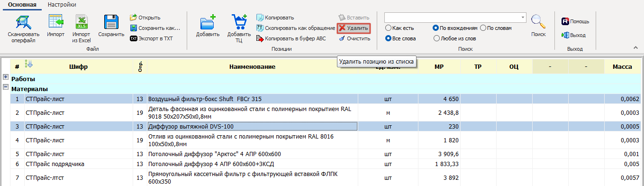Click the МР value 3 892
This screenshot has width=644, height=186.
point(451,178)
